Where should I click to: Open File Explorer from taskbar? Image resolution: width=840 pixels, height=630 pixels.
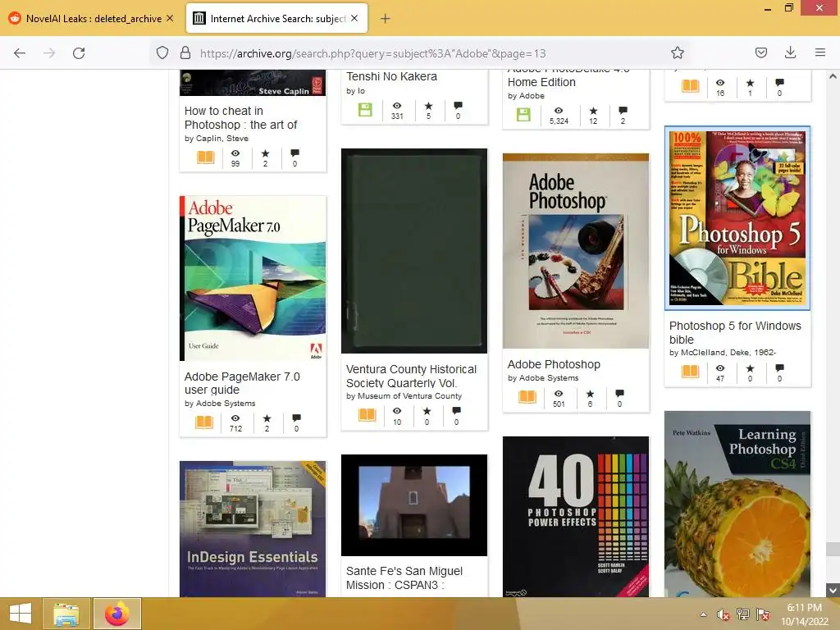point(66,614)
